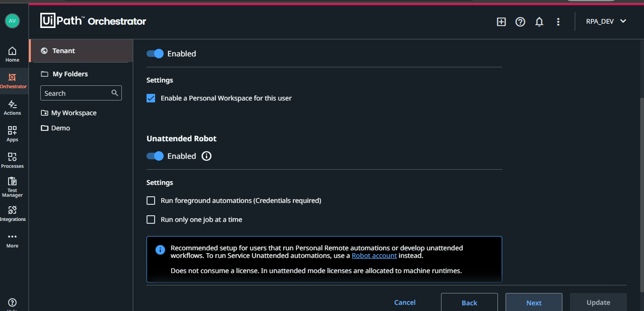
Task: Select the Tenant item in the panel
Action: point(81,51)
